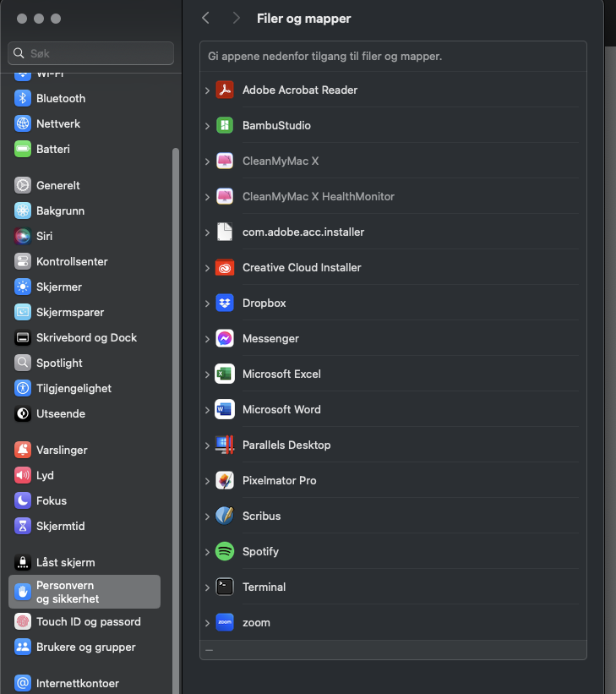Screen dimensions: 616x694
Task: Click the Microsoft Word text label
Action: 281,409
